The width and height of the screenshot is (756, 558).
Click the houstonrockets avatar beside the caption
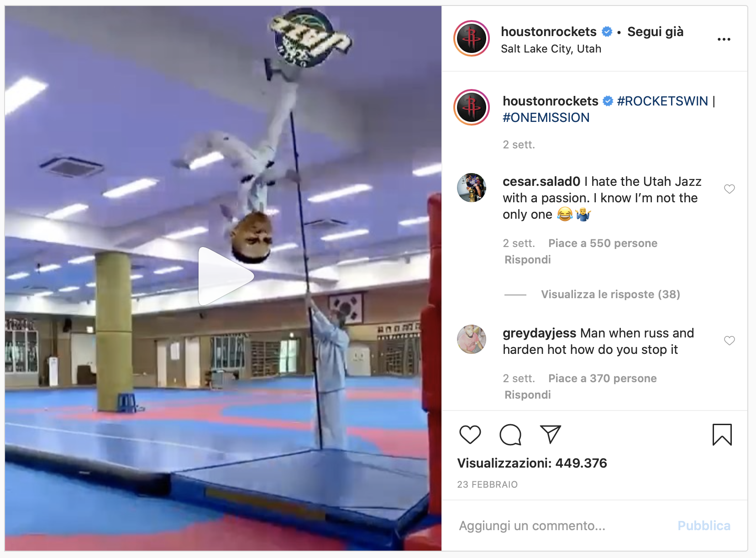(472, 107)
